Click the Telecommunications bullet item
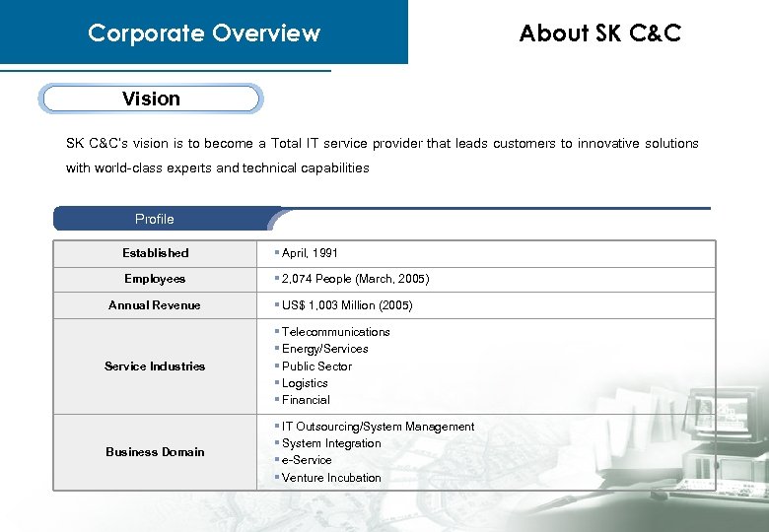Image resolution: width=769 pixels, height=532 pixels. [x=335, y=332]
